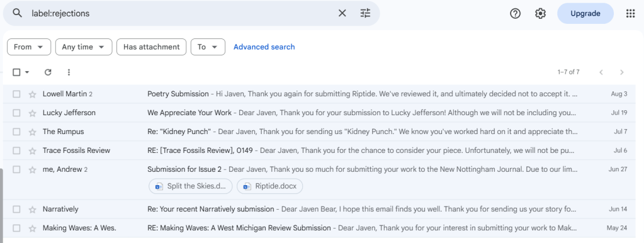Open the Split the Skies attachment chip
Screen dimensions: 644x243
191,186
